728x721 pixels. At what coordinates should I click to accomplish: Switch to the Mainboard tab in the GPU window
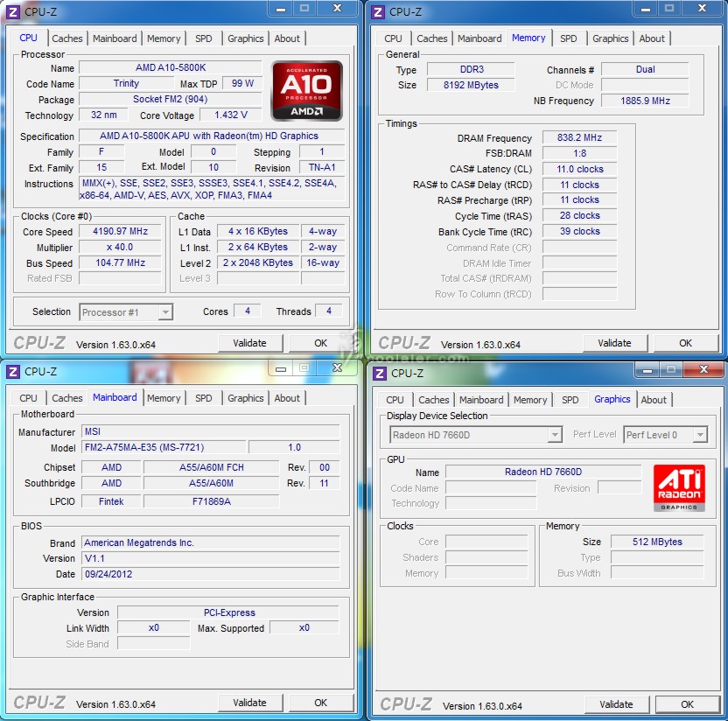(x=481, y=400)
